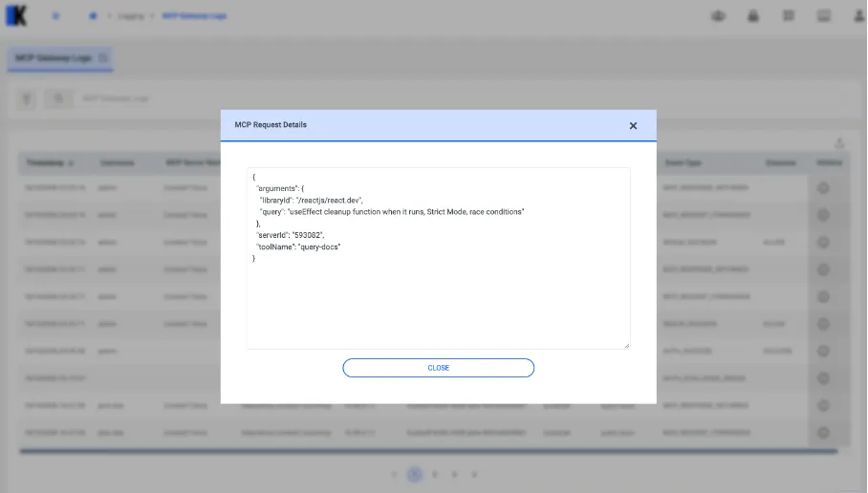Click the table's horizontal scrollbar
The image size is (868, 493).
428,452
